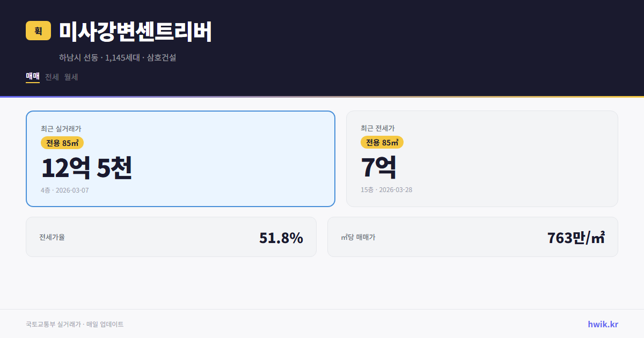Screen dimensions: 644x338
Task: Select the active 매매 tab
Action: pyautogui.click(x=32, y=77)
